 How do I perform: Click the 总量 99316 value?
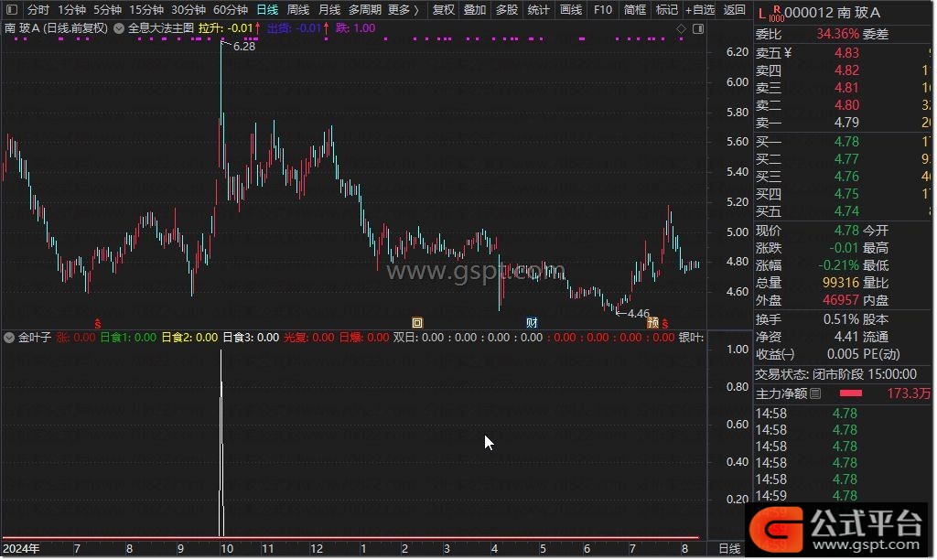[841, 283]
